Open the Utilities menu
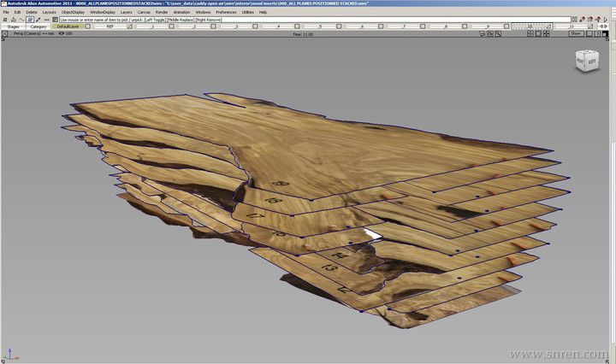 click(247, 12)
